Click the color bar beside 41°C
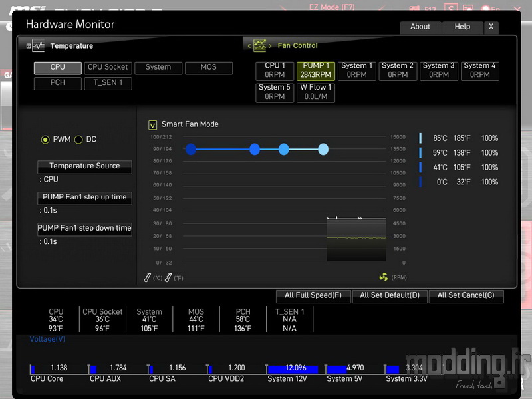 (420, 168)
